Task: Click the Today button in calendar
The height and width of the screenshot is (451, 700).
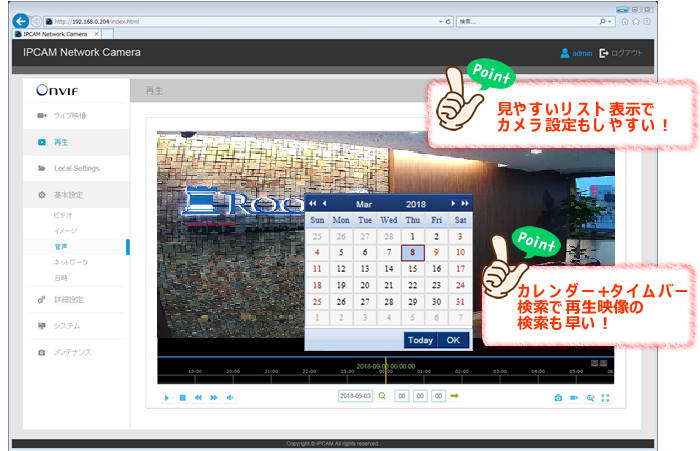Action: tap(421, 340)
